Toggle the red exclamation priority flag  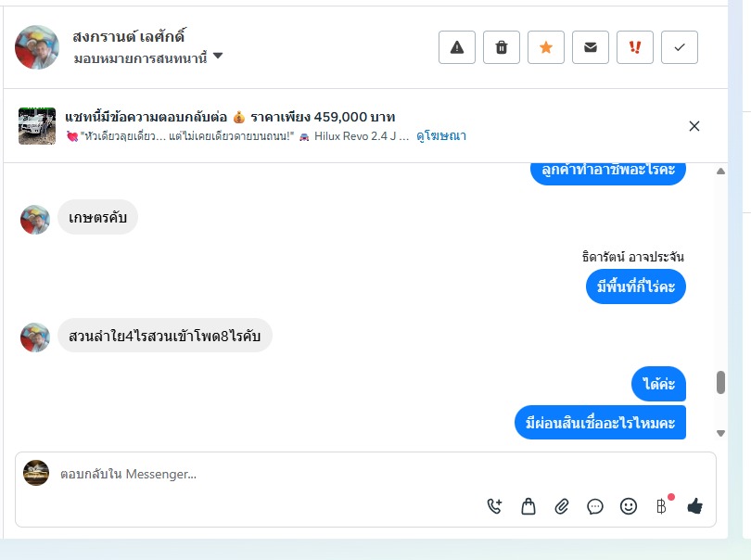[x=635, y=47]
